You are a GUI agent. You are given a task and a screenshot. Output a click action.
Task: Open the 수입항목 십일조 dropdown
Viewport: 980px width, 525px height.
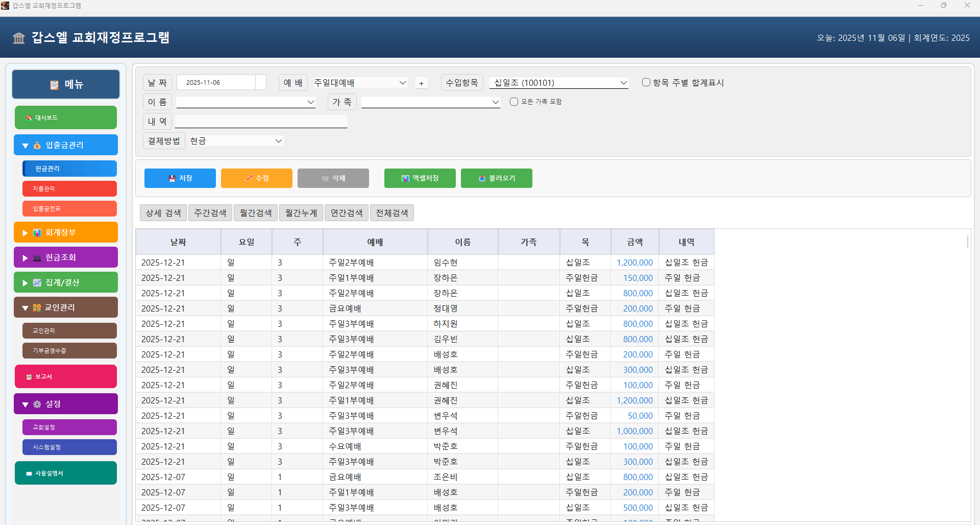pos(558,83)
